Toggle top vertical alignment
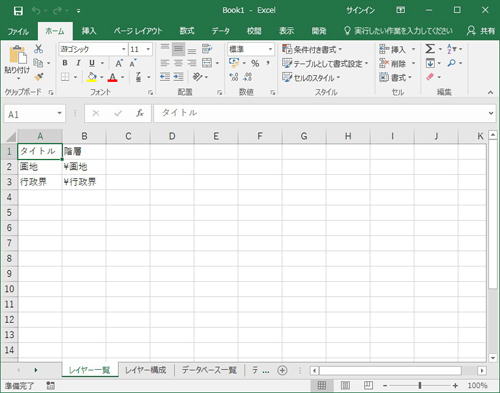The width and height of the screenshot is (500, 393). coord(165,49)
